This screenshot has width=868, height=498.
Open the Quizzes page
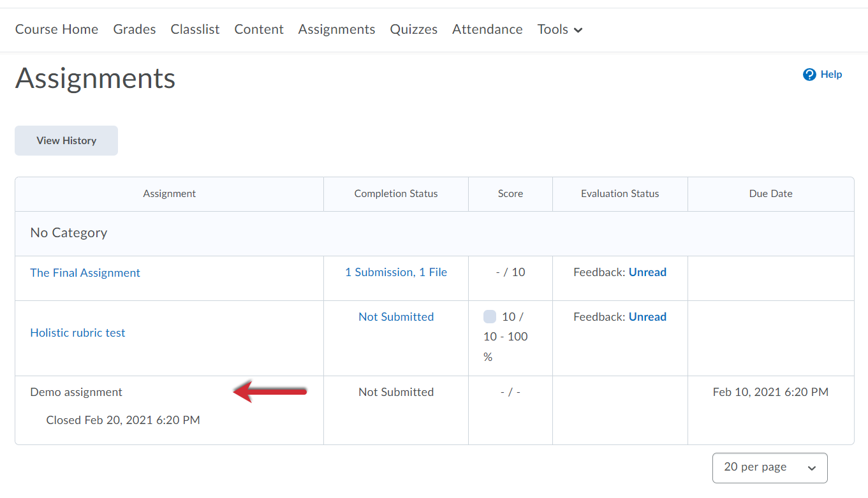(413, 29)
